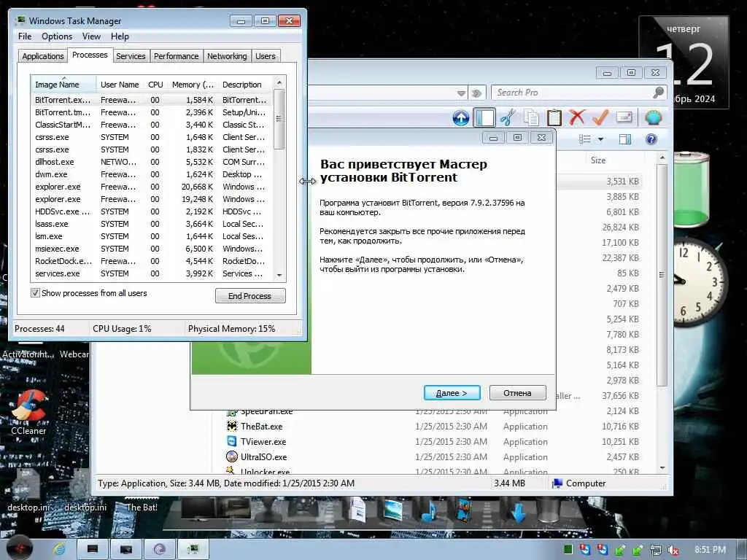Click the BitTorrent installer taskbar button

160,550
